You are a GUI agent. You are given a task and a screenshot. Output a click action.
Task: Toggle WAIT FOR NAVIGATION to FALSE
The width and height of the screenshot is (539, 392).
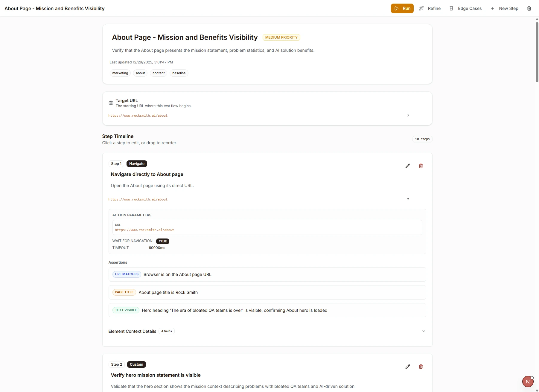pyautogui.click(x=163, y=241)
